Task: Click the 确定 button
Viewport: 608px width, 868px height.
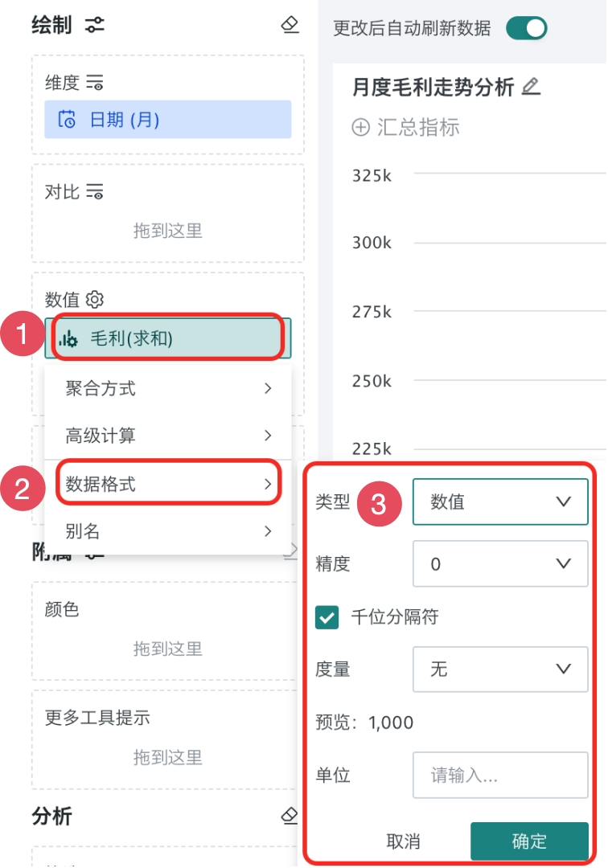Action: (x=529, y=841)
